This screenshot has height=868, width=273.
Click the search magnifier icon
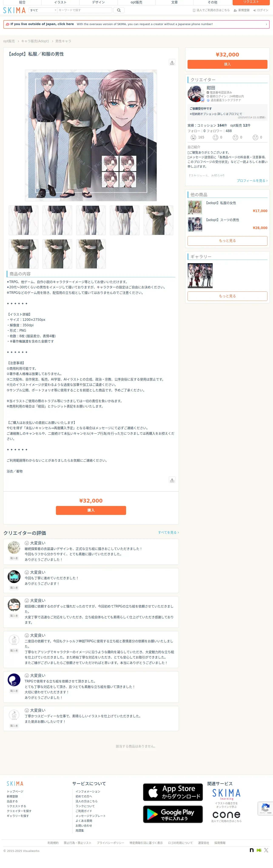coord(119,10)
